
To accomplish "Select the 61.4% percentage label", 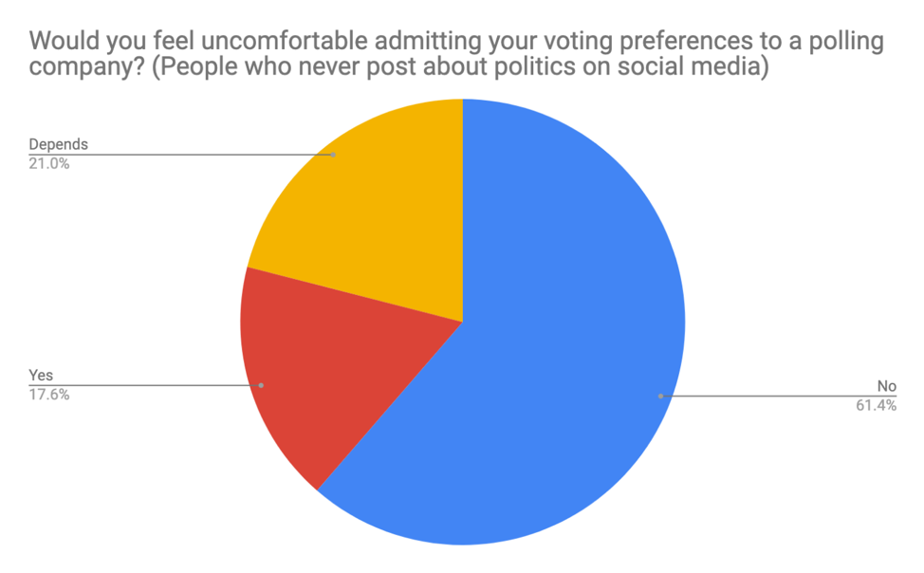I will click(878, 406).
